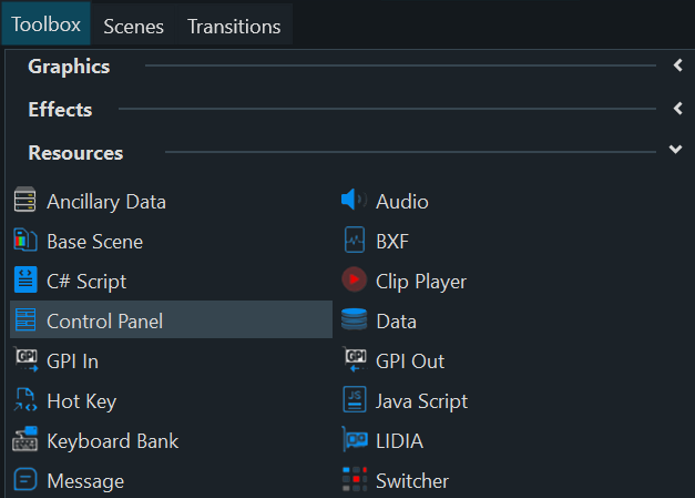Open the Transitions tab
Screen dimensions: 696x498
point(234,26)
